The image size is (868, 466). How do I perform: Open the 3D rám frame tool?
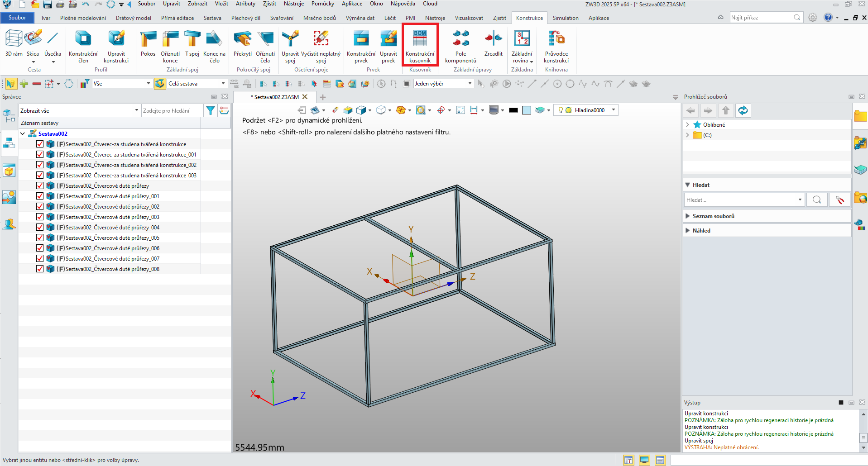coord(14,43)
